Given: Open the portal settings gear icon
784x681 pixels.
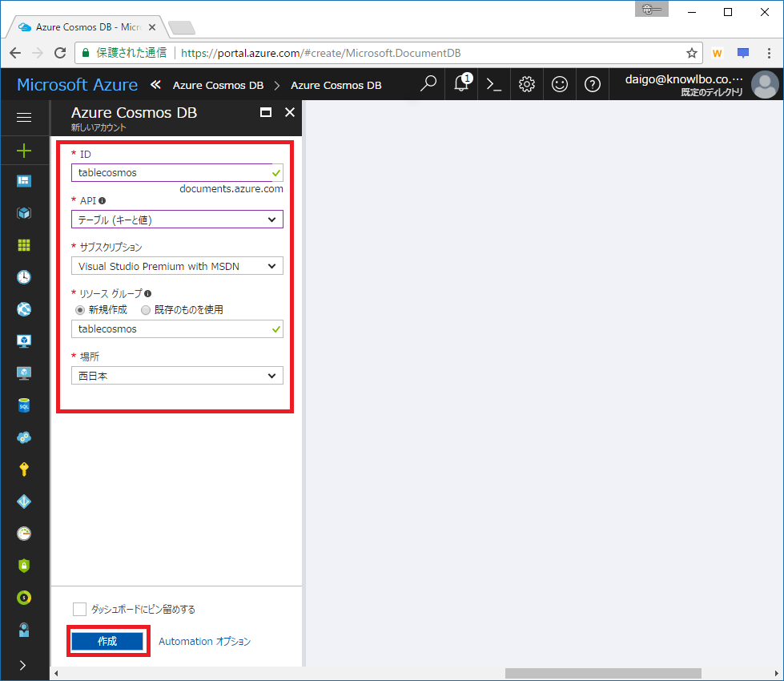Looking at the screenshot, I should point(526,84).
